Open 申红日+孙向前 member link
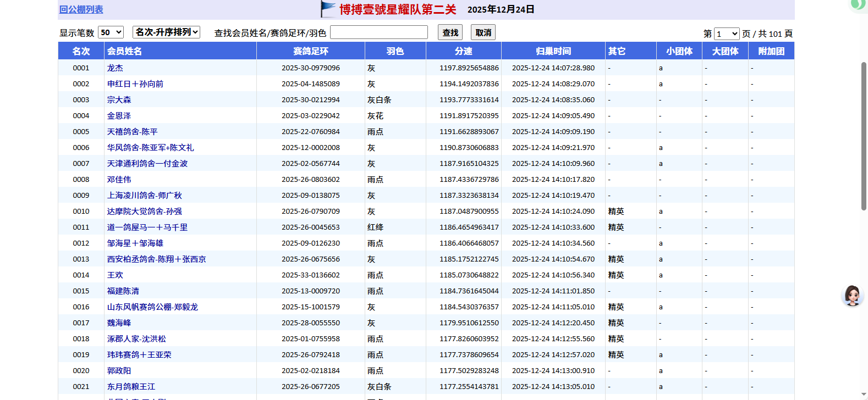The height and width of the screenshot is (400, 868). coord(135,84)
